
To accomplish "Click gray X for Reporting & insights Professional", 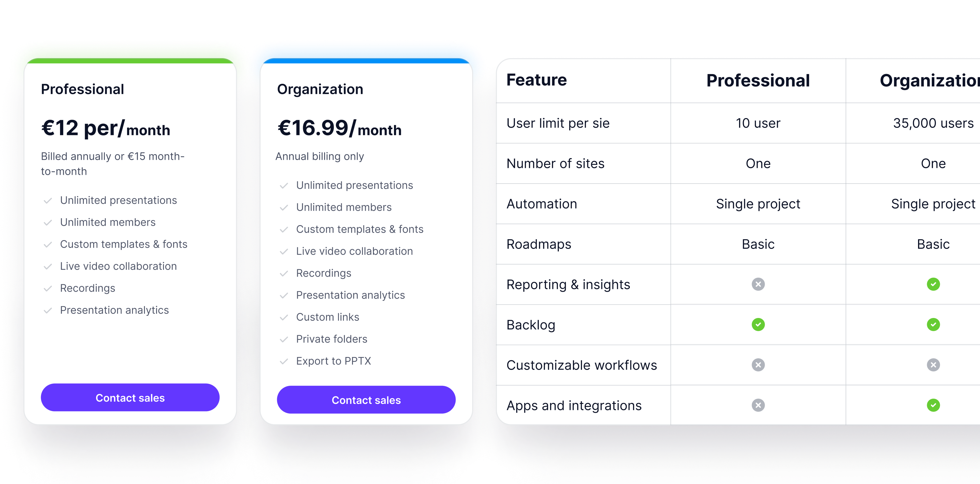I will click(758, 285).
